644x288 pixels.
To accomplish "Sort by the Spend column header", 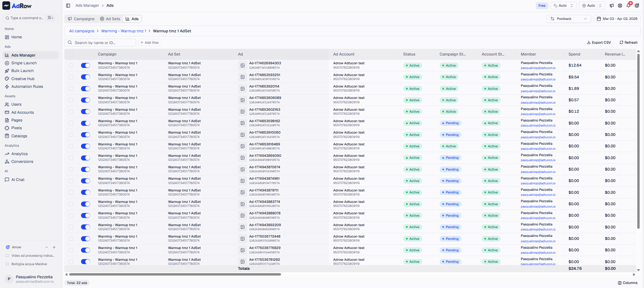I will 574,54.
